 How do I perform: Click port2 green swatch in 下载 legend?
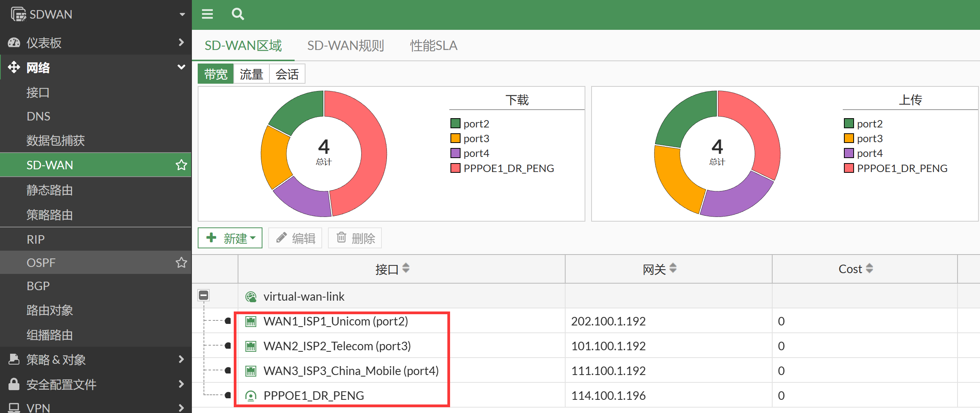coord(455,124)
